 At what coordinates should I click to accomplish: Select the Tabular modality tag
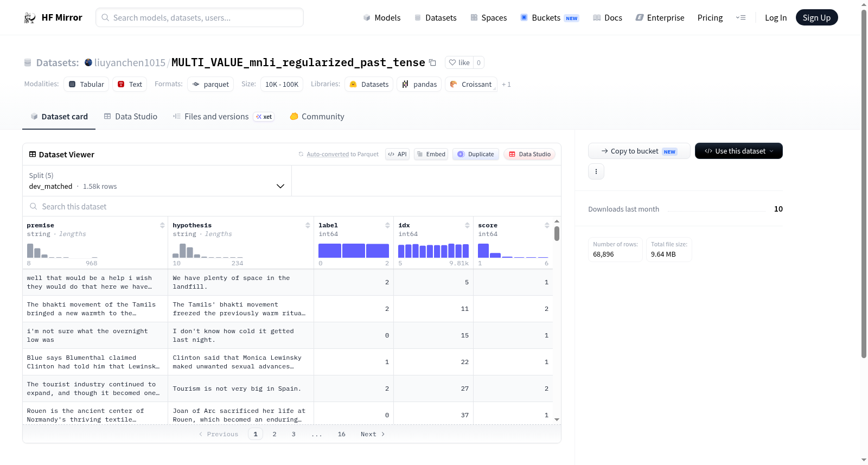(x=86, y=84)
